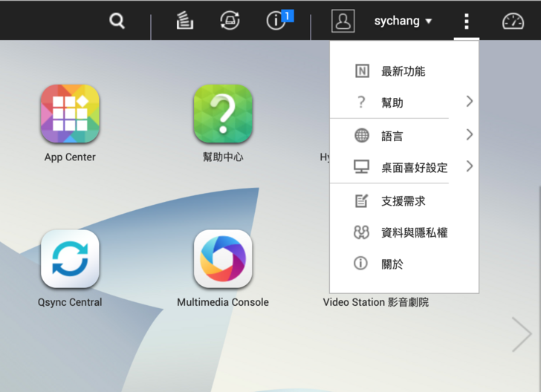Select 資料與隱私權 menu entry
The width and height of the screenshot is (541, 392).
point(404,232)
